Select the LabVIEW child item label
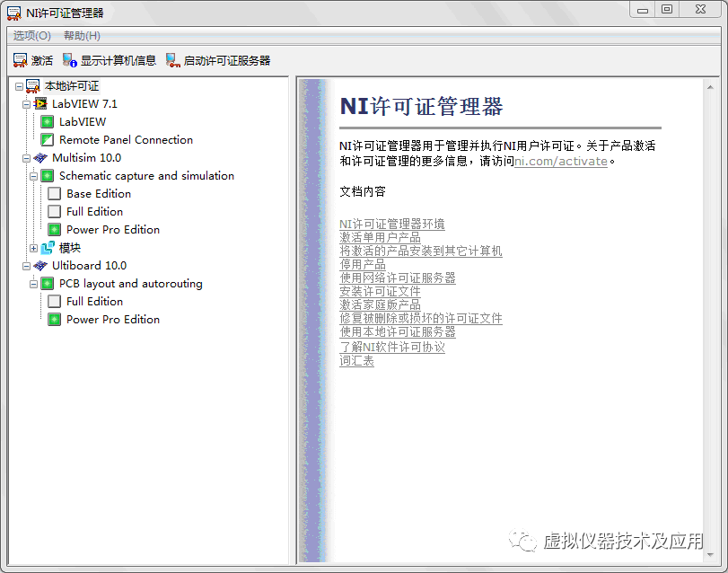This screenshot has width=728, height=573. (83, 122)
